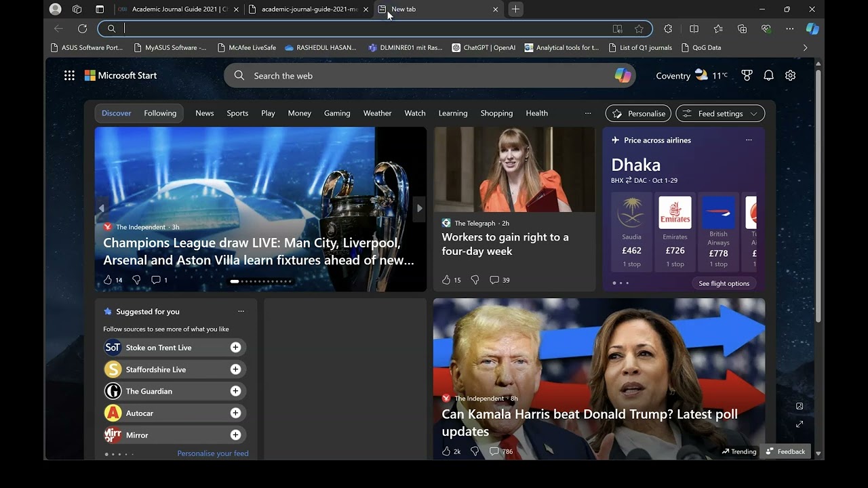Expand hidden bookmarks bar chevron
The width and height of the screenshot is (868, 488).
pos(805,47)
